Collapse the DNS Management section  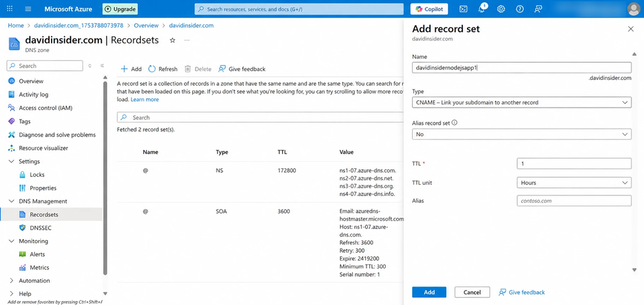(x=11, y=201)
